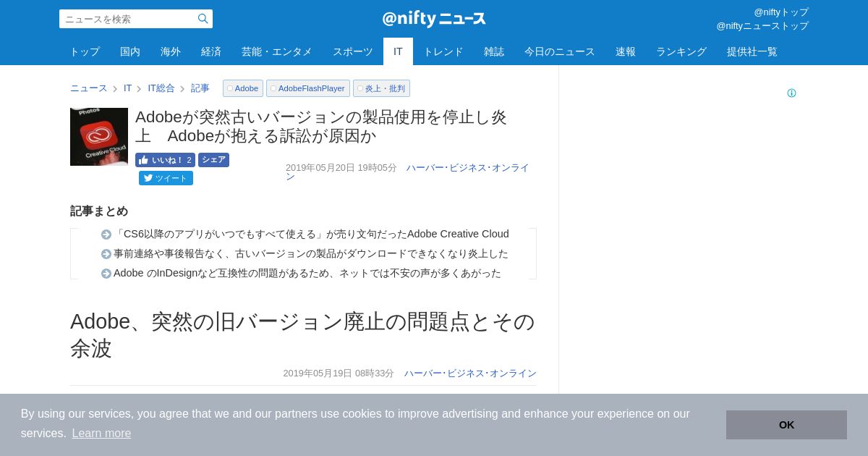
Task: Click Learn more in cookie banner
Action: pos(101,433)
